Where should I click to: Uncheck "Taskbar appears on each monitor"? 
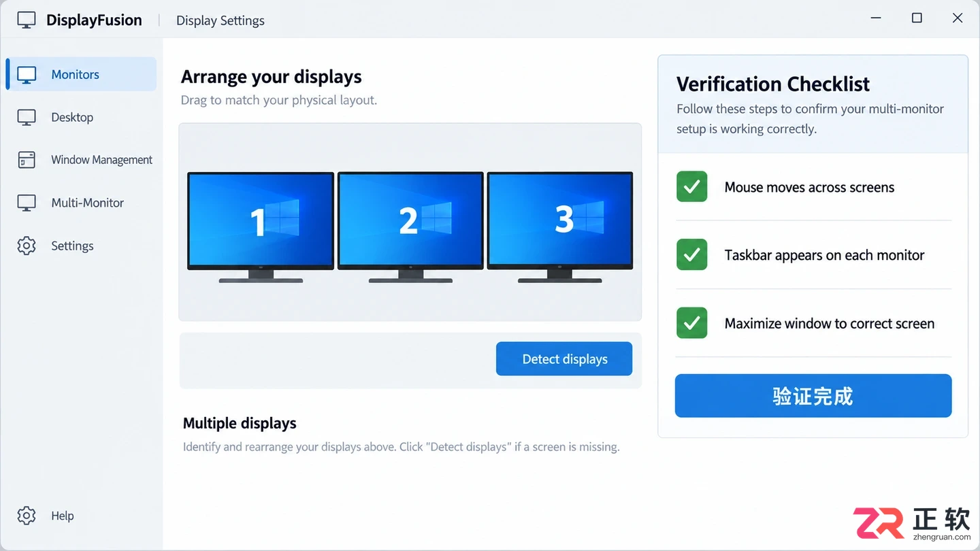pyautogui.click(x=692, y=254)
